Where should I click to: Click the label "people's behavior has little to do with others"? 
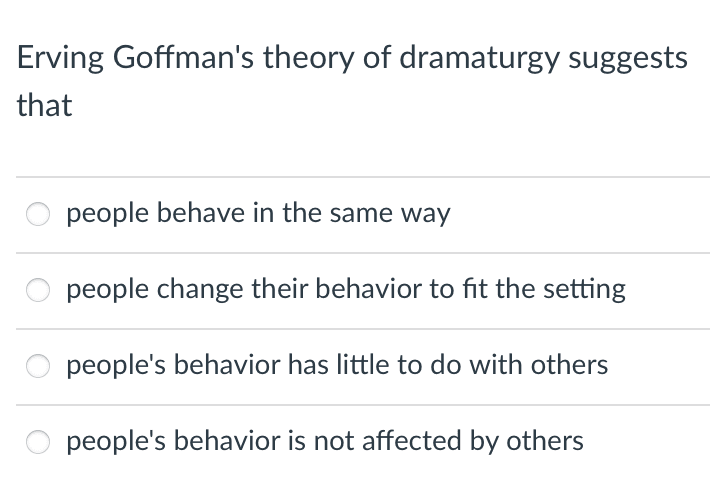tap(337, 365)
